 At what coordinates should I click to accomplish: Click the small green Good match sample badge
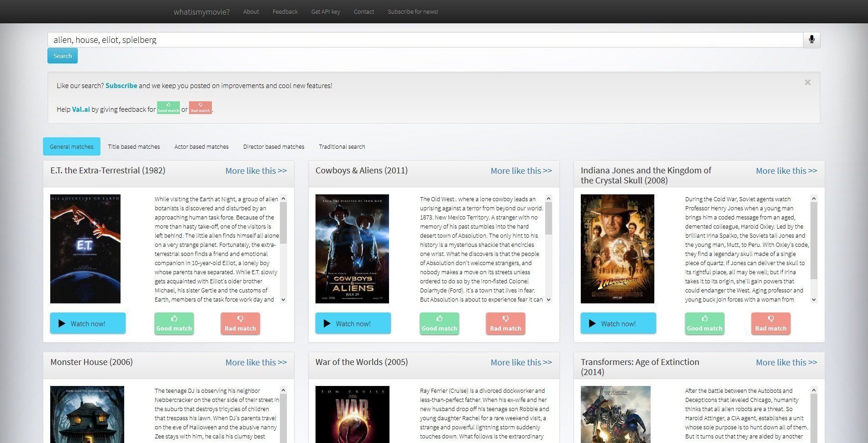tap(168, 108)
